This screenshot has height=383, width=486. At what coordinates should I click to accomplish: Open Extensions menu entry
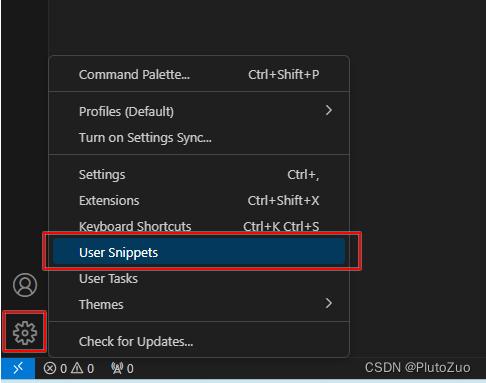tap(199, 201)
